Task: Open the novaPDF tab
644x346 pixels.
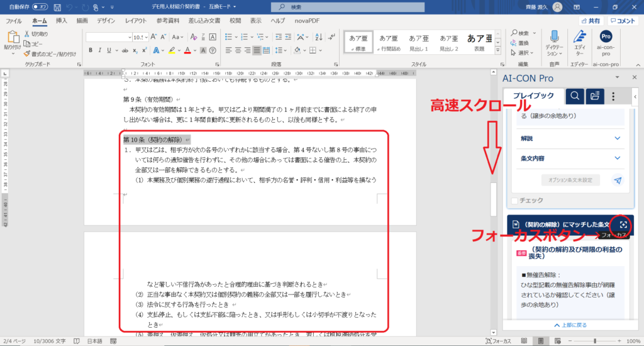Action: (x=307, y=21)
